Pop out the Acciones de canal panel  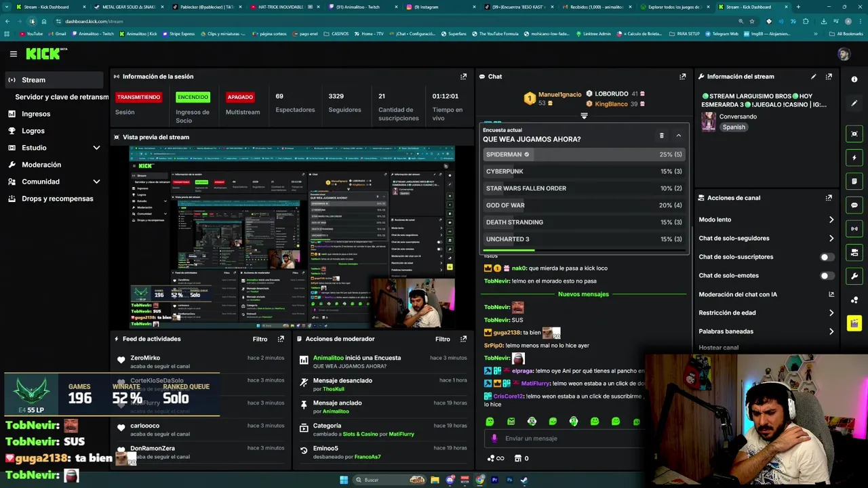[829, 198]
